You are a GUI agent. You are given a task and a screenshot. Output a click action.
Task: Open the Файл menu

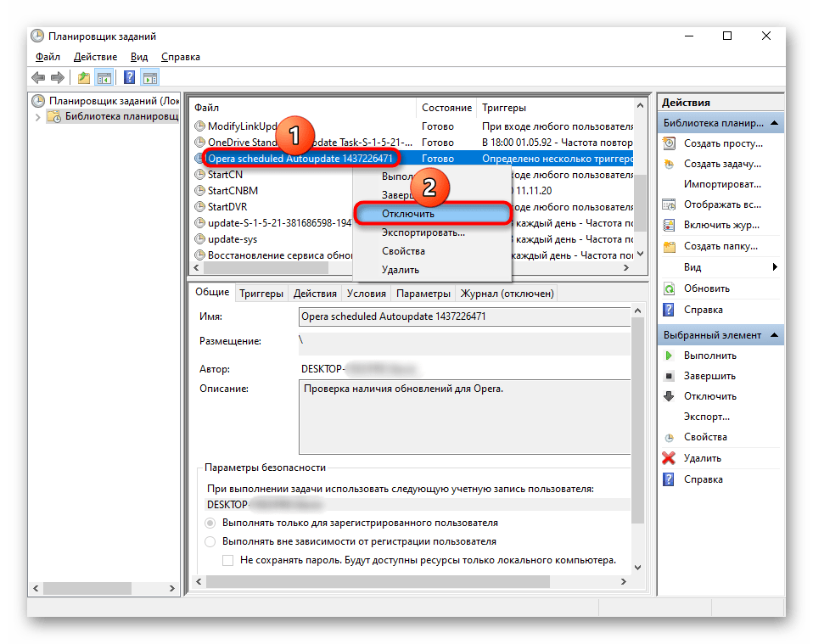tap(48, 57)
